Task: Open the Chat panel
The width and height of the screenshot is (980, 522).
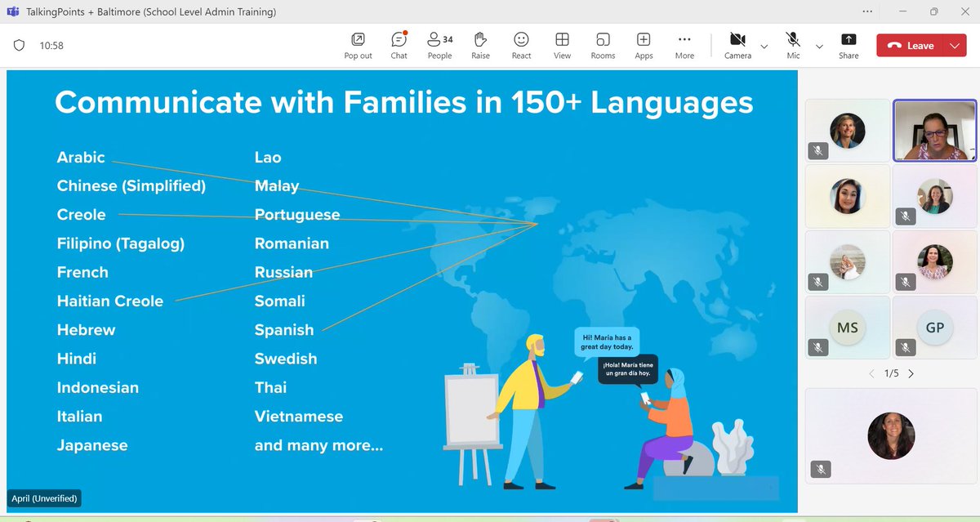Action: tap(399, 46)
